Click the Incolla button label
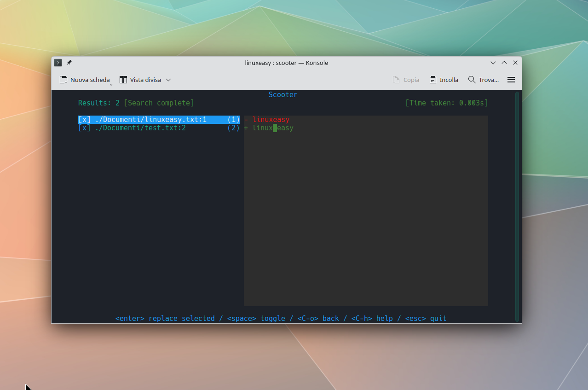 click(449, 80)
